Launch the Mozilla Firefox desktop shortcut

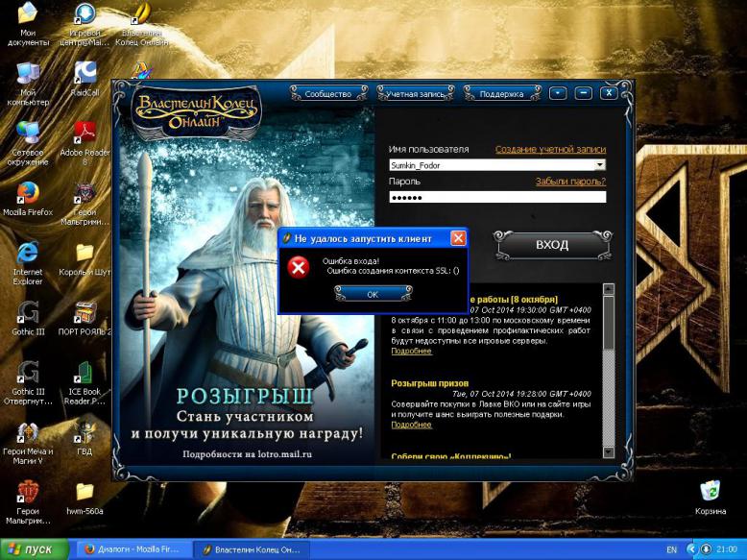pos(28,199)
